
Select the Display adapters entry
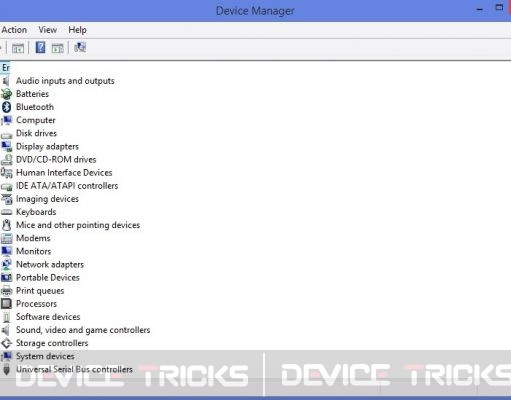(47, 147)
